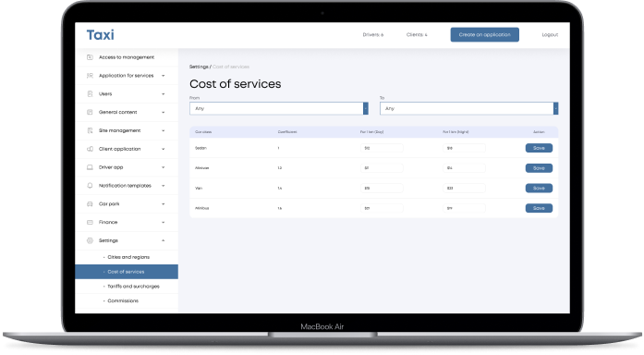Expand the Client application chevron
The image size is (644, 355).
(163, 149)
